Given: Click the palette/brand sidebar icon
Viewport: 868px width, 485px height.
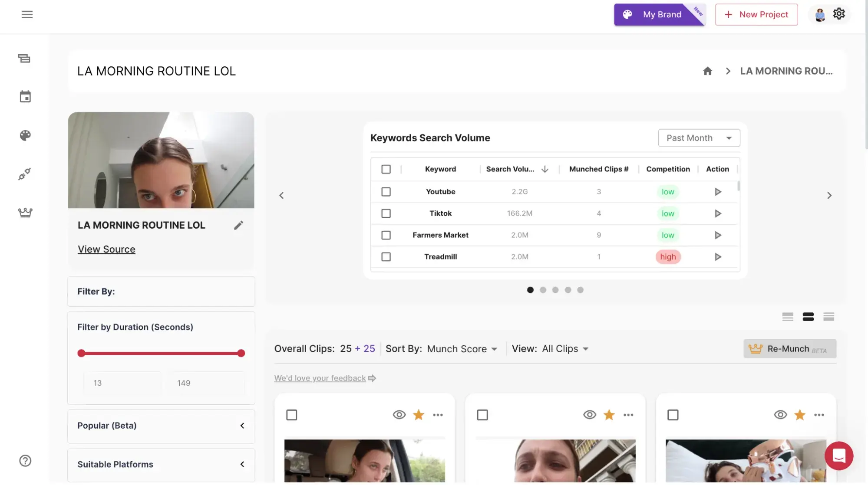Looking at the screenshot, I should pyautogui.click(x=25, y=135).
